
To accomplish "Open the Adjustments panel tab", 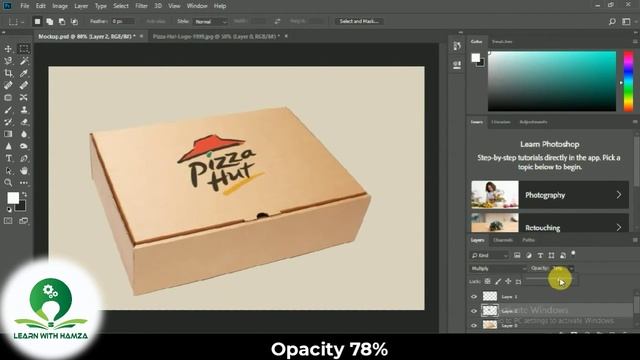I will click(533, 122).
